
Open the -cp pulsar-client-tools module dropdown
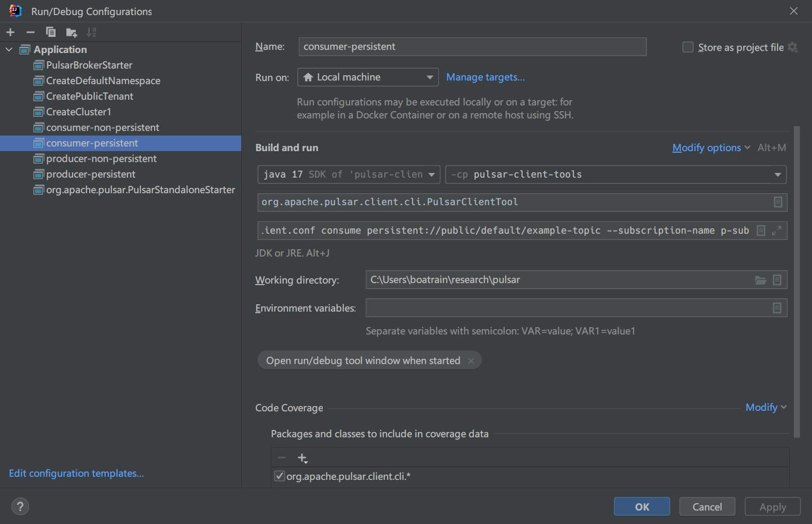click(778, 174)
